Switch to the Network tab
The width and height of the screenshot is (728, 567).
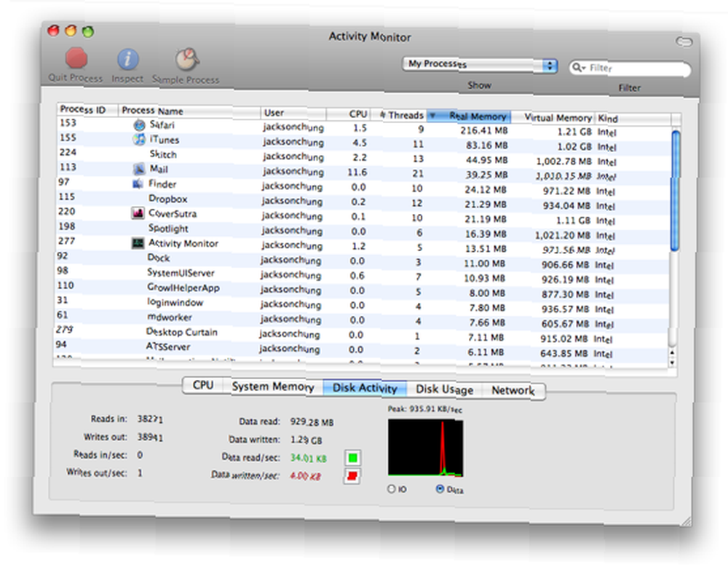coord(513,391)
